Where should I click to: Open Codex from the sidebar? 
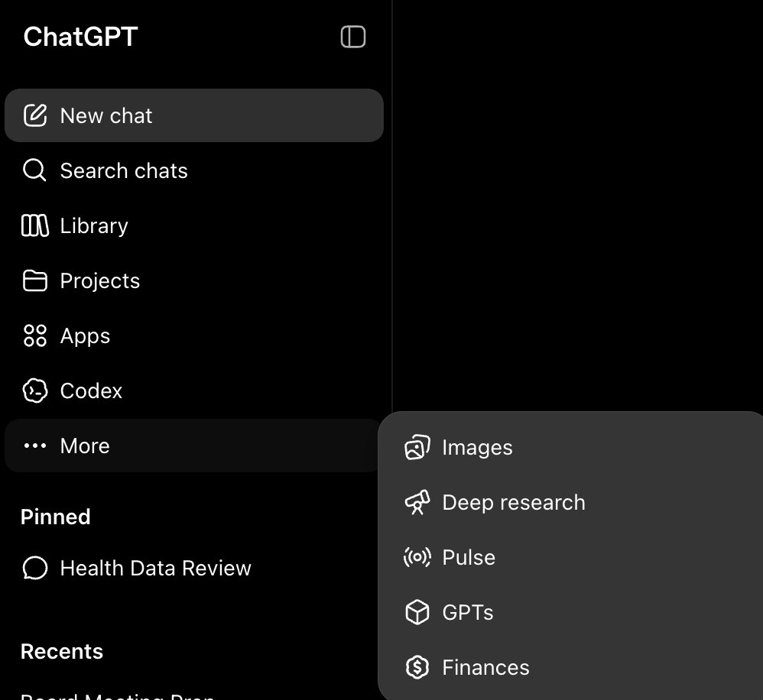coord(194,391)
